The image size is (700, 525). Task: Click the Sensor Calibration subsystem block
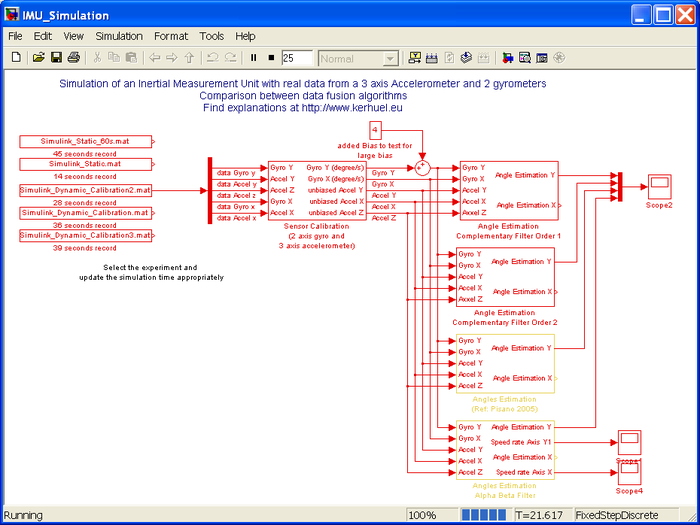[317, 190]
